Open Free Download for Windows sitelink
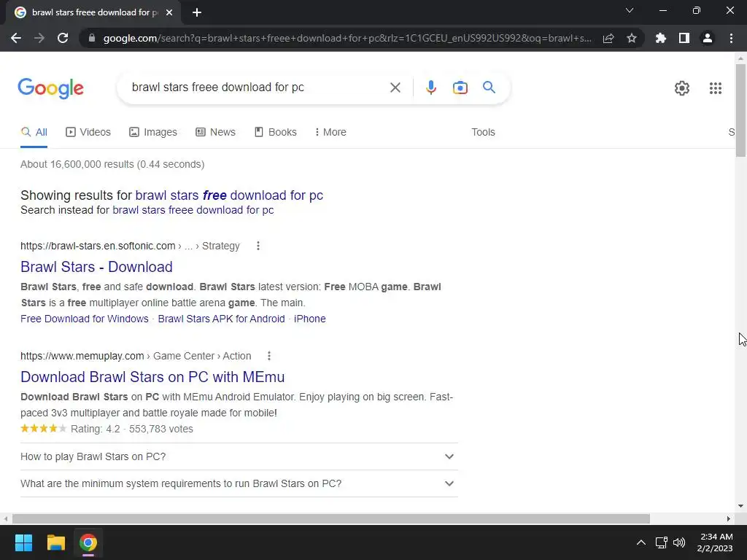Screen dimensions: 747x560 (85, 319)
